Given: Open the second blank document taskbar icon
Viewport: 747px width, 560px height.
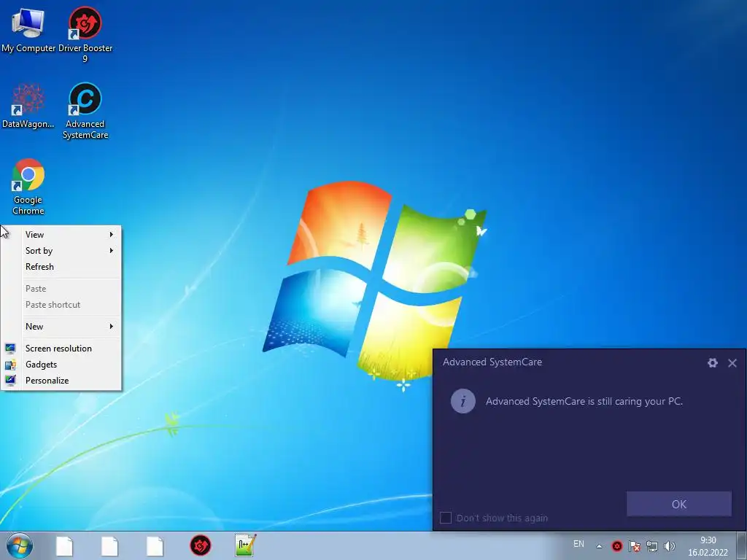Looking at the screenshot, I should (109, 546).
